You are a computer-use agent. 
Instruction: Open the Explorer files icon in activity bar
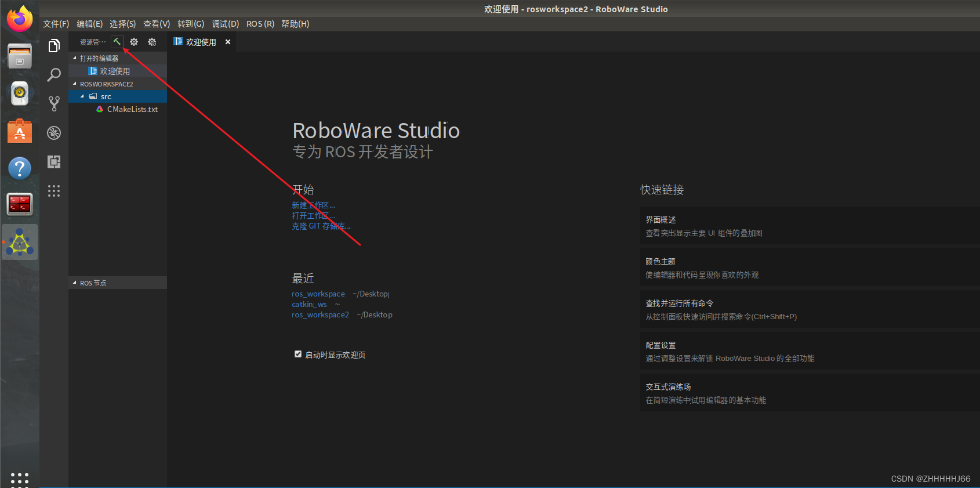pyautogui.click(x=54, y=46)
